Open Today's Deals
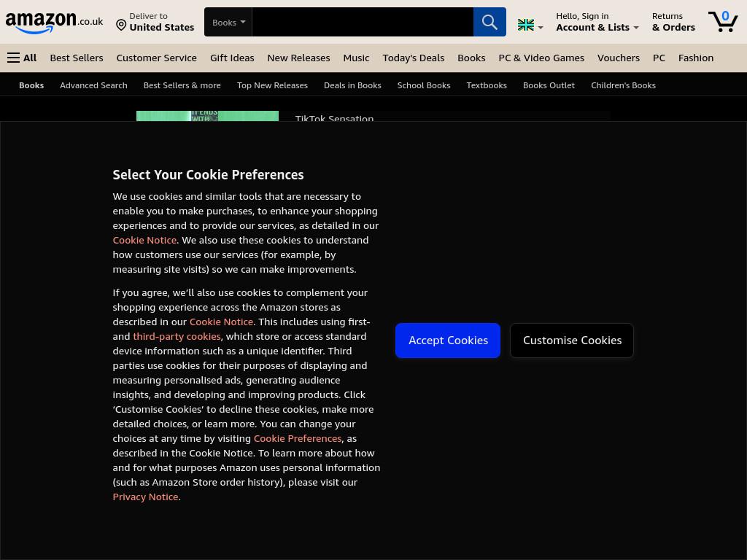 [x=413, y=58]
